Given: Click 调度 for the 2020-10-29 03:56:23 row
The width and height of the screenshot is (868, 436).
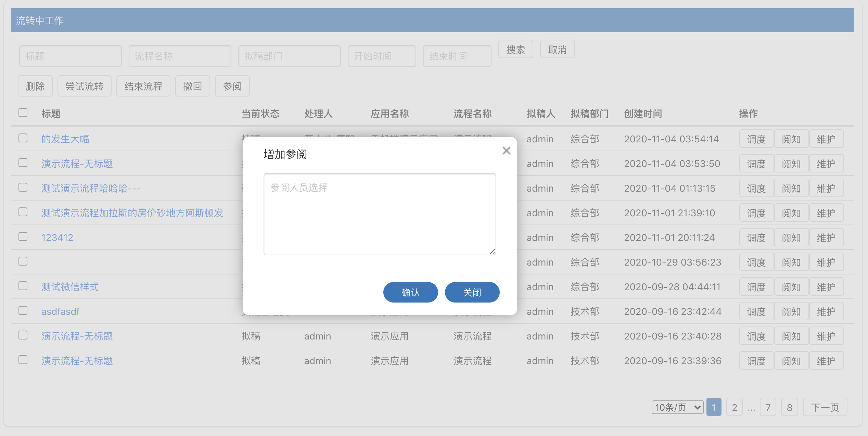Looking at the screenshot, I should (756, 262).
